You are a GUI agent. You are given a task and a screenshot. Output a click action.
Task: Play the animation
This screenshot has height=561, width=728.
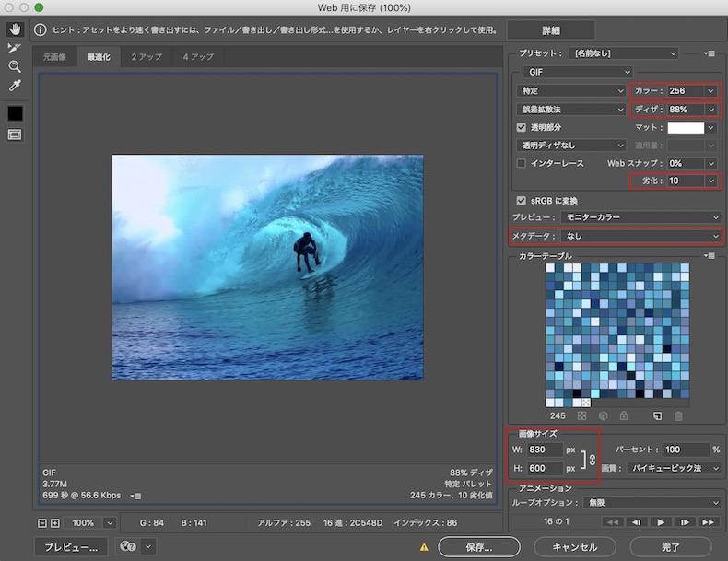[x=661, y=522]
